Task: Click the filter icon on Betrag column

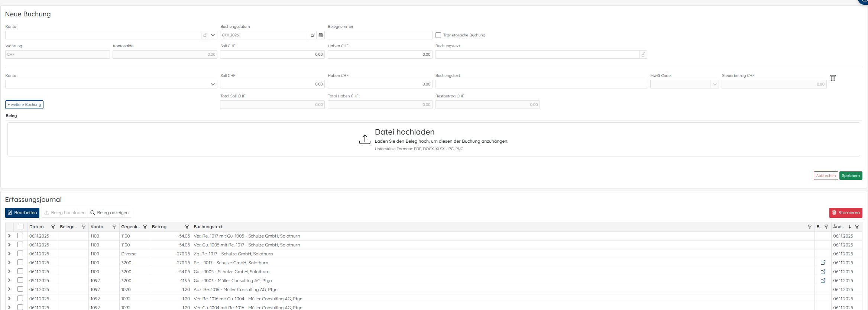Action: (x=187, y=227)
